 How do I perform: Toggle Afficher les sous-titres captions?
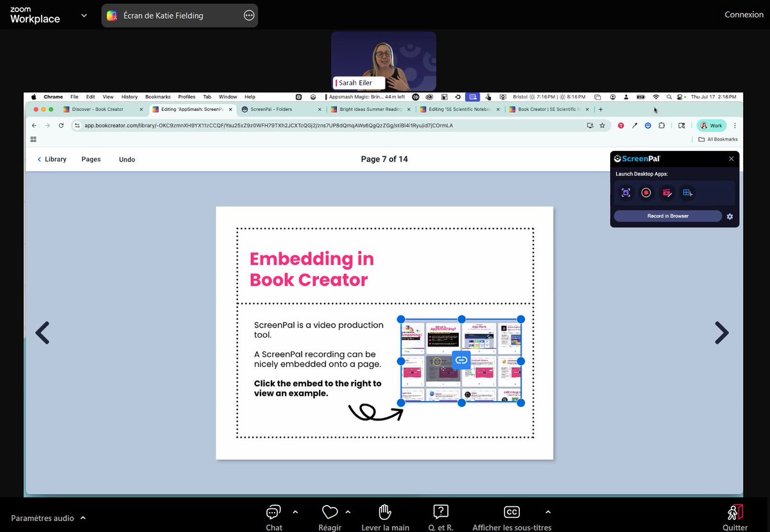click(511, 517)
